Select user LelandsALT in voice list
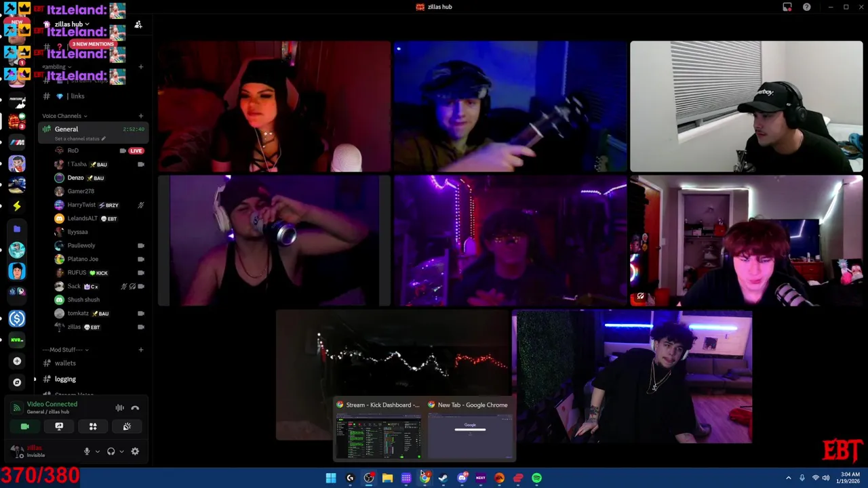Viewport: 868px width, 488px height. click(82, 218)
